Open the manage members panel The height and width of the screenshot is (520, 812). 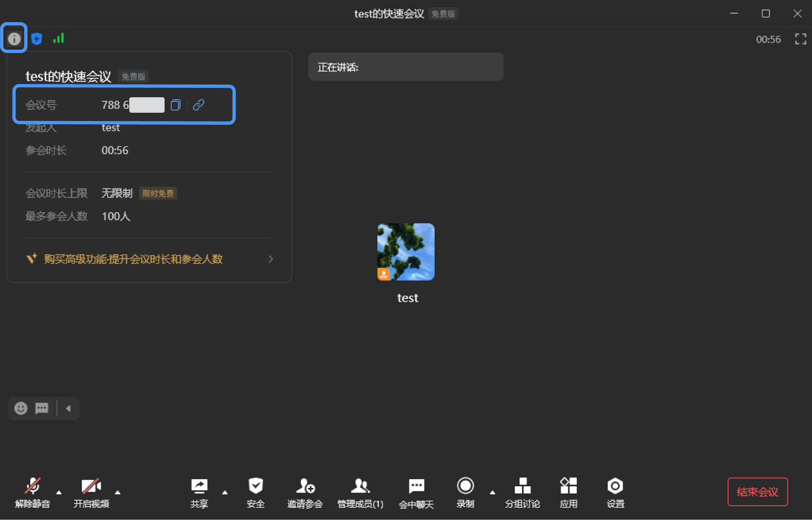tap(360, 492)
